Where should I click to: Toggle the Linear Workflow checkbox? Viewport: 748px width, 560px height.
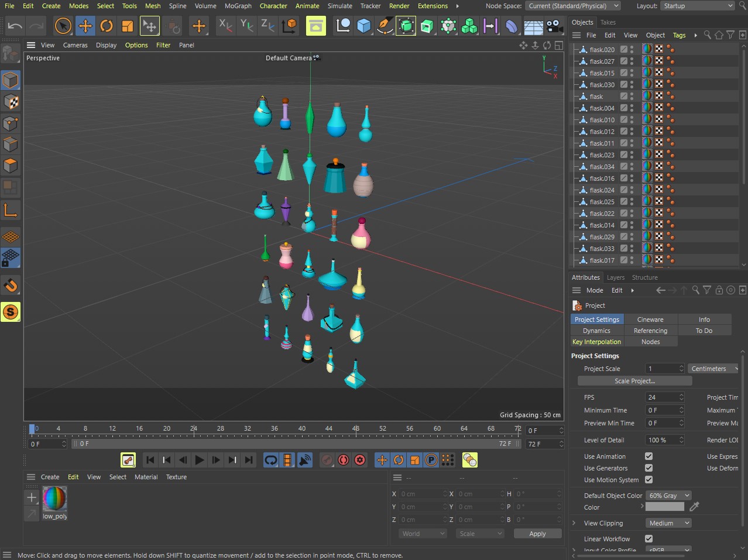pyautogui.click(x=649, y=539)
